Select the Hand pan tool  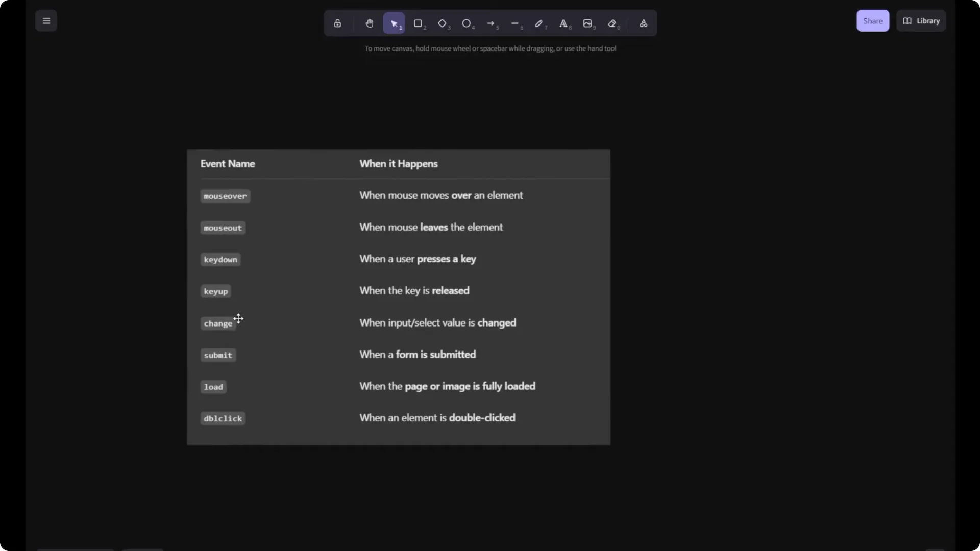pyautogui.click(x=370, y=23)
